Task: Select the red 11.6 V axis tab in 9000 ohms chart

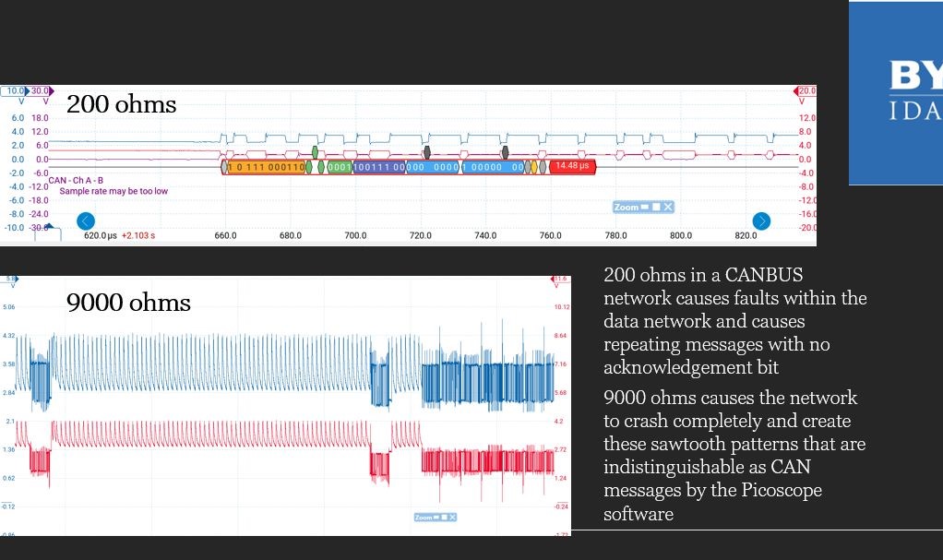Action: 560,279
